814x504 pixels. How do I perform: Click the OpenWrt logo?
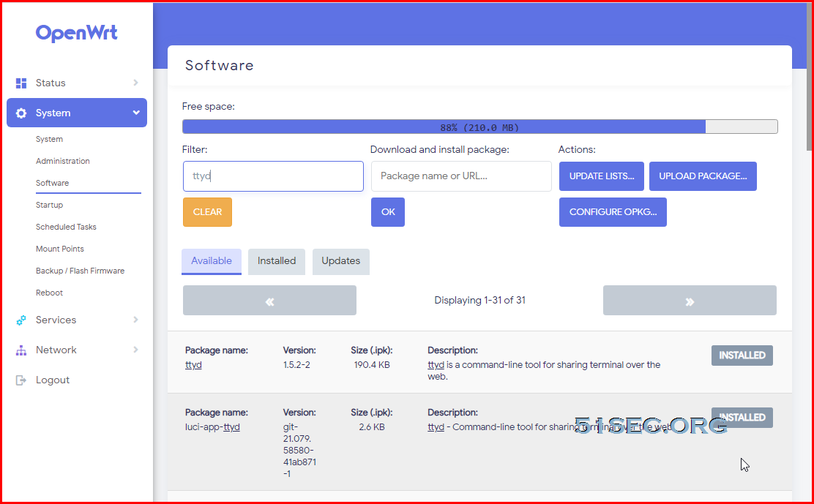[77, 33]
